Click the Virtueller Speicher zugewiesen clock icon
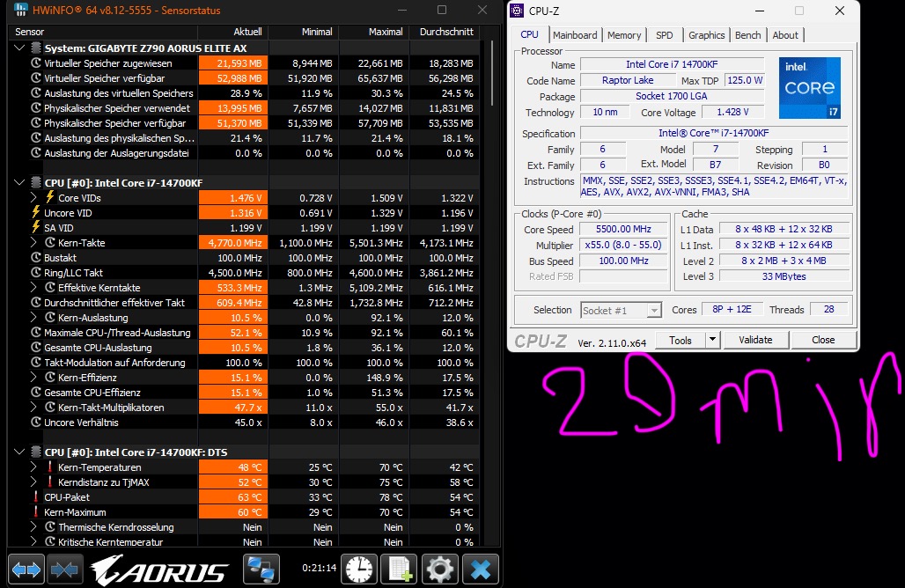 pos(36,62)
